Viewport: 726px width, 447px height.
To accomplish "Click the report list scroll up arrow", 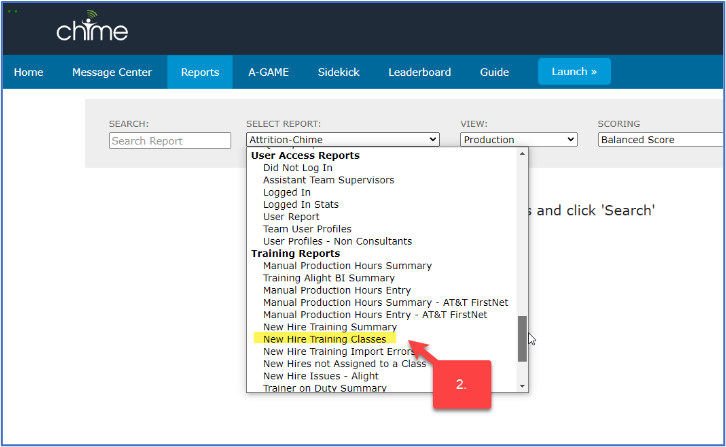I will pyautogui.click(x=521, y=155).
